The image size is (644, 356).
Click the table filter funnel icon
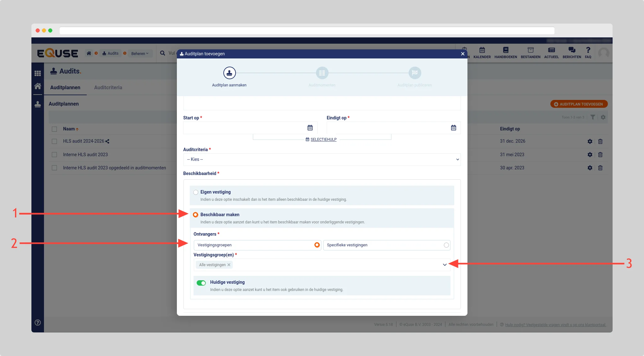(592, 117)
